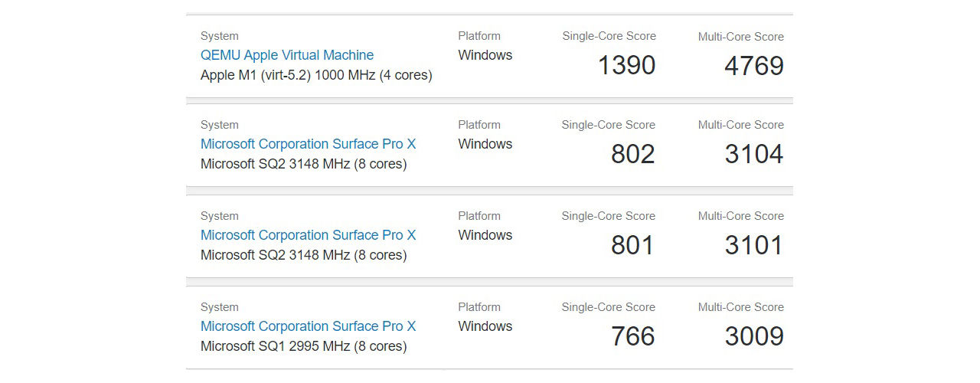Click Windows platform value in the QEMU row
This screenshot has width=980, height=383.
[485, 55]
